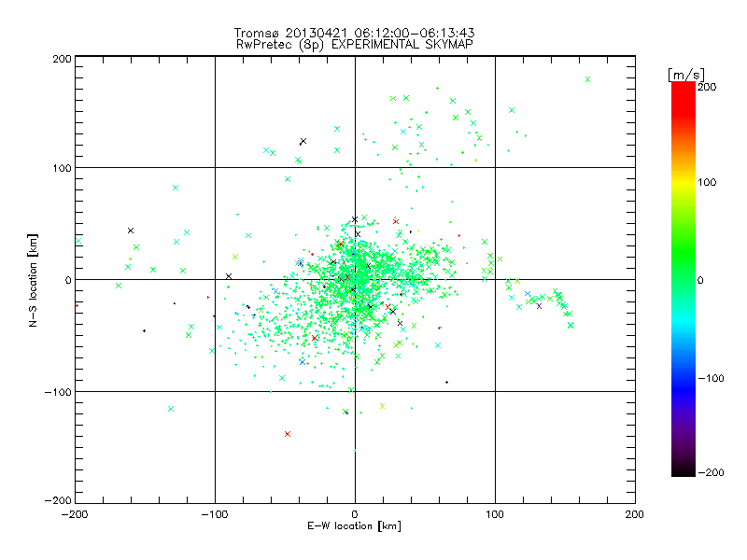
Task: Click the colorbar tick label "100"
Action: (707, 182)
